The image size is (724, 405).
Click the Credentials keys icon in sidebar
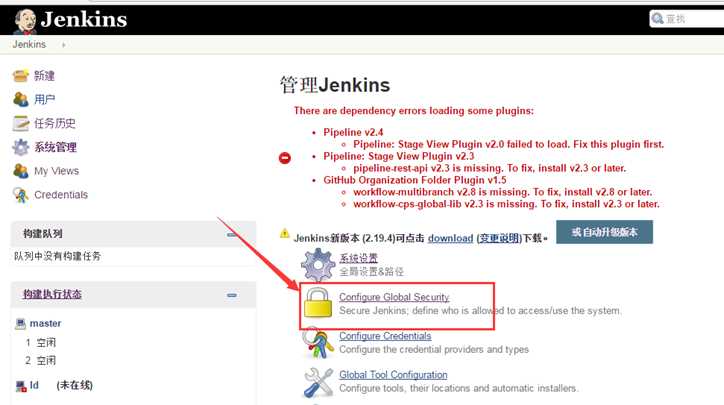[x=20, y=194]
